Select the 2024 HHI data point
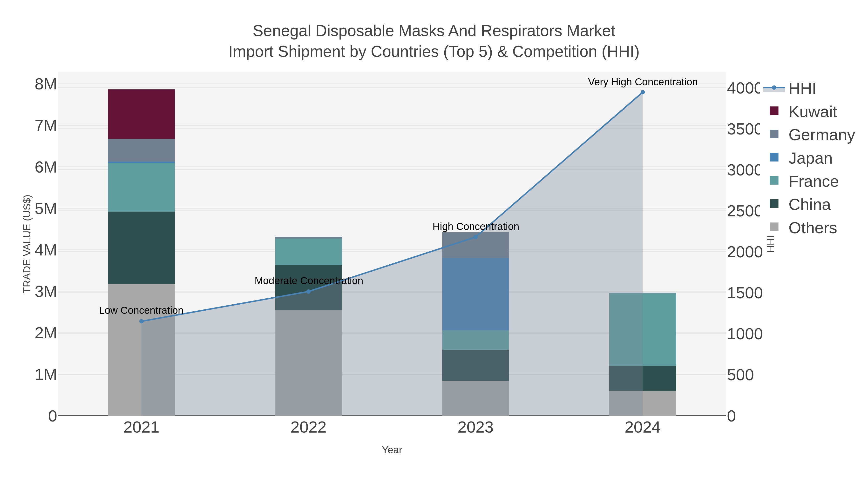 [643, 92]
